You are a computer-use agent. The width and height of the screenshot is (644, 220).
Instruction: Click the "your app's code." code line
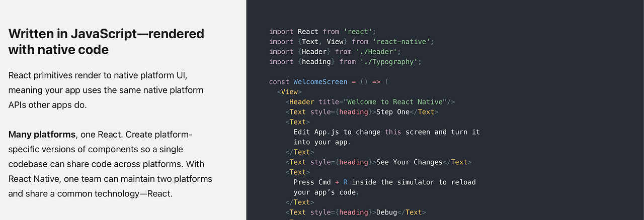coord(326,192)
